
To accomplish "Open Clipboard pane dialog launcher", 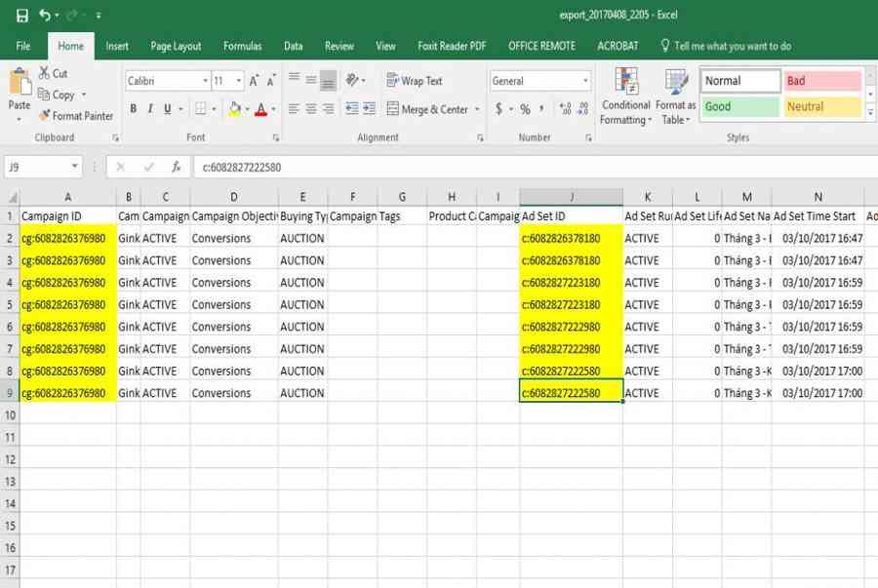I will [115, 137].
